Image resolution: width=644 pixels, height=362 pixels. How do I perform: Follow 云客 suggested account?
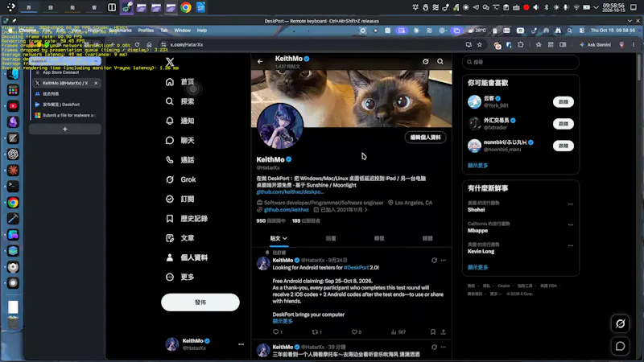tap(563, 102)
